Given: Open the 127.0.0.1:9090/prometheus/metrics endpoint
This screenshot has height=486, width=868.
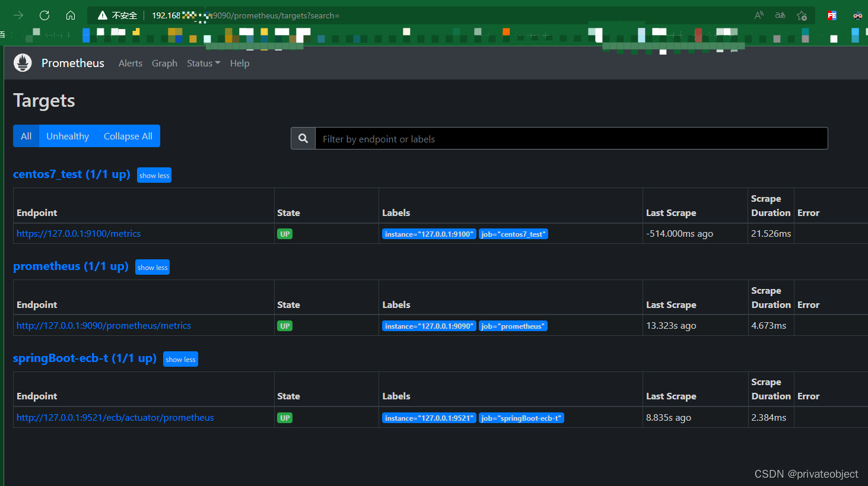Looking at the screenshot, I should 104,325.
